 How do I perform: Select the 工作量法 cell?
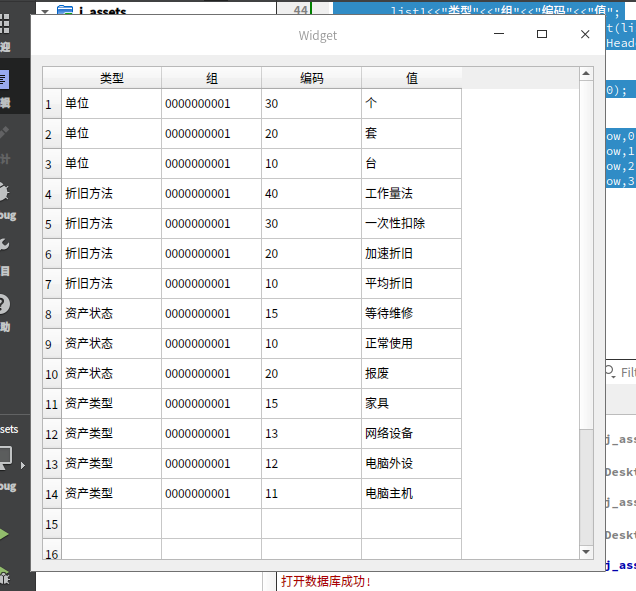(x=411, y=194)
